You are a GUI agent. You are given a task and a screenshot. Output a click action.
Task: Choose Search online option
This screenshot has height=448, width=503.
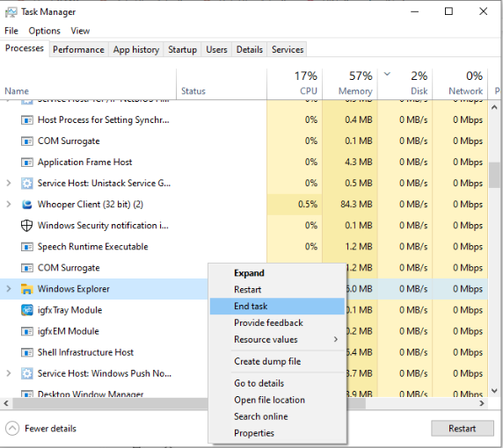click(x=277, y=416)
